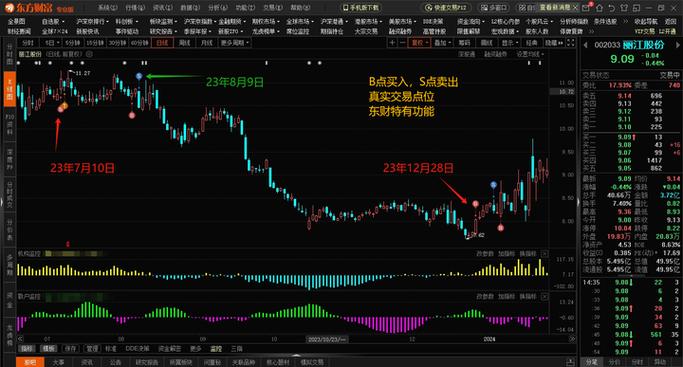Open the 设置均线 dropdown
Image resolution: width=683 pixels, height=367 pixels.
pyautogui.click(x=530, y=54)
